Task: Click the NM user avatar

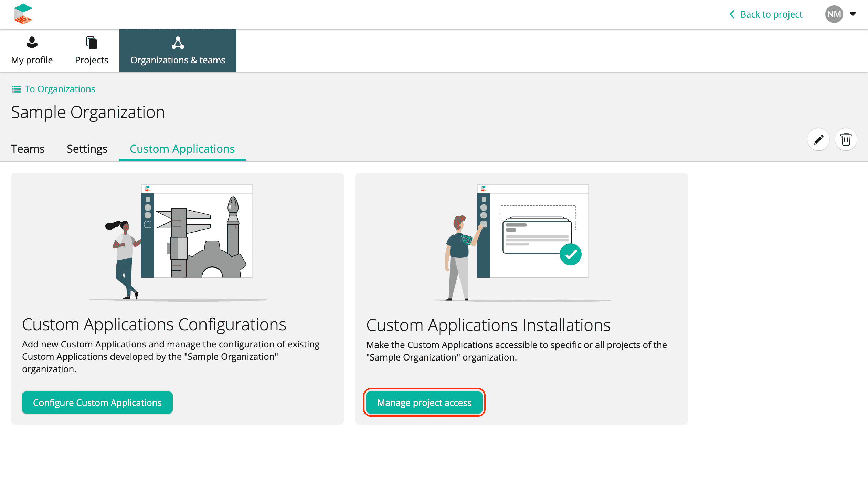Action: click(834, 14)
